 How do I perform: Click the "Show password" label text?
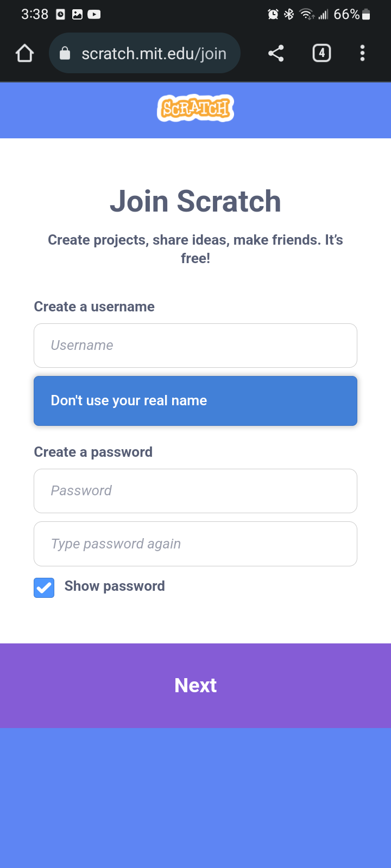[115, 586]
